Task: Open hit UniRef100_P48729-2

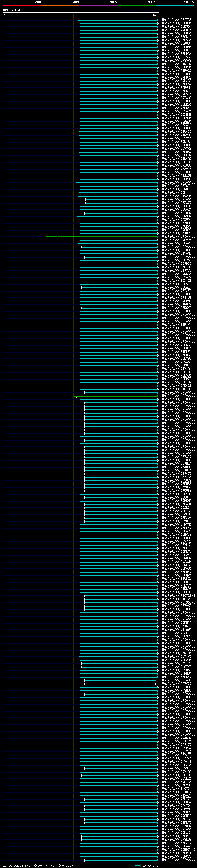Action: (179, 595)
